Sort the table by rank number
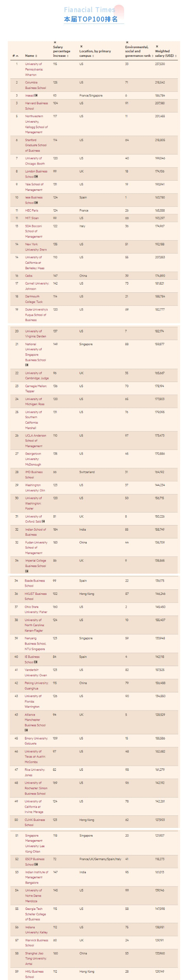 [x=15, y=56]
